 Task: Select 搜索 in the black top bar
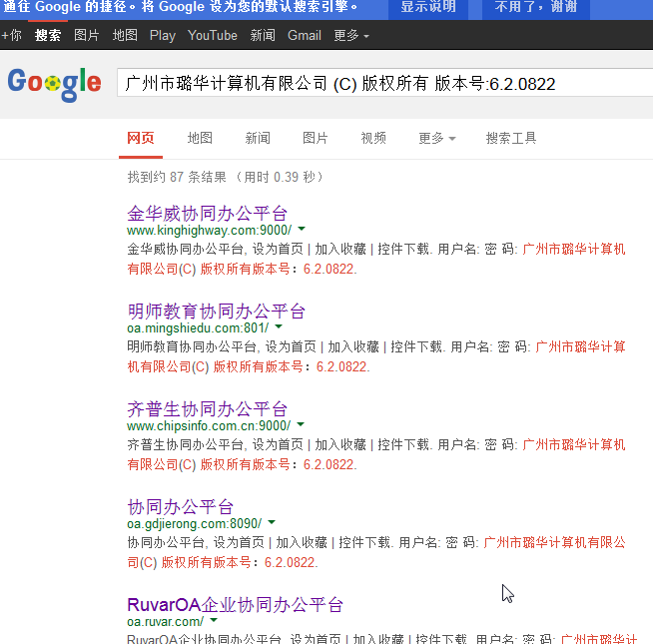pos(48,35)
